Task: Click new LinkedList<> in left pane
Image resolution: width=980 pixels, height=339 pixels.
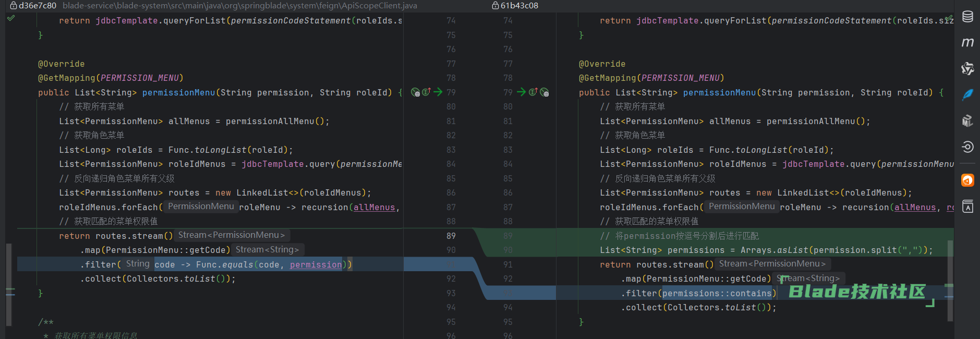Action: [x=257, y=192]
